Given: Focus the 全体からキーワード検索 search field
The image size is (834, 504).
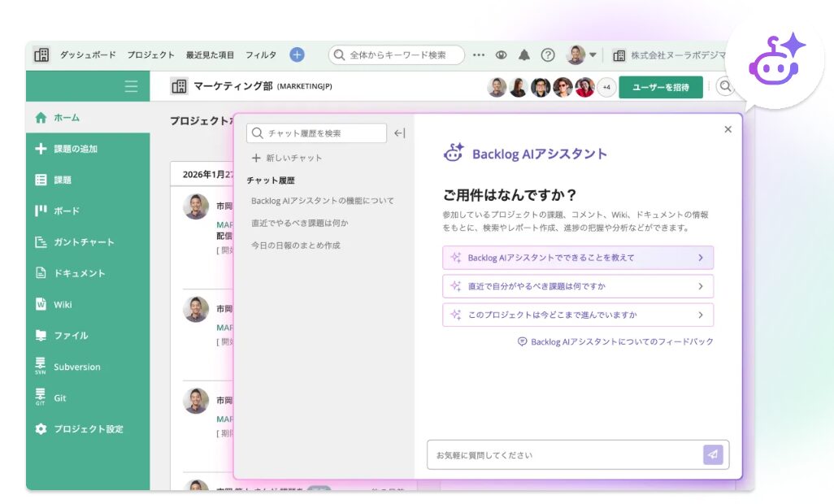Looking at the screenshot, I should [396, 54].
